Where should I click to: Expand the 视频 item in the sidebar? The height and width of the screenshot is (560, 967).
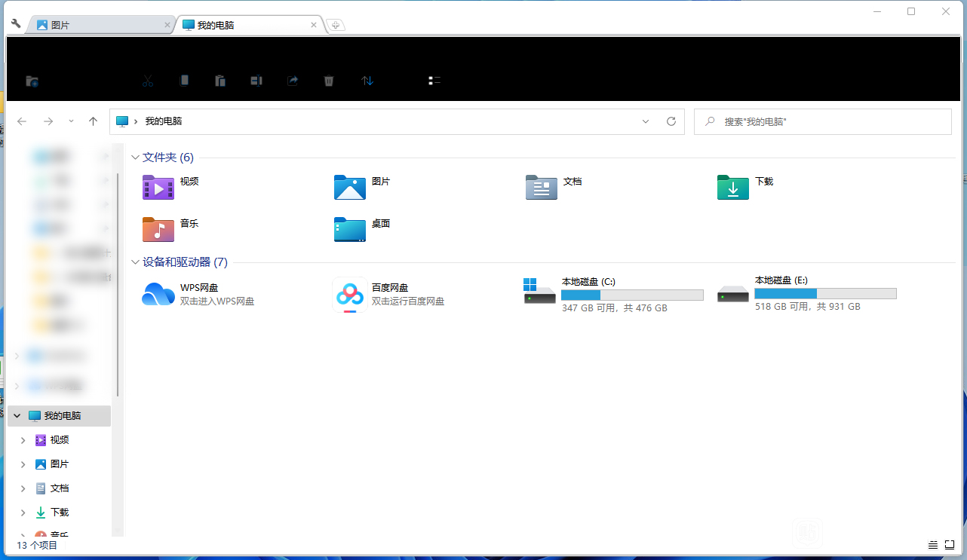point(22,439)
